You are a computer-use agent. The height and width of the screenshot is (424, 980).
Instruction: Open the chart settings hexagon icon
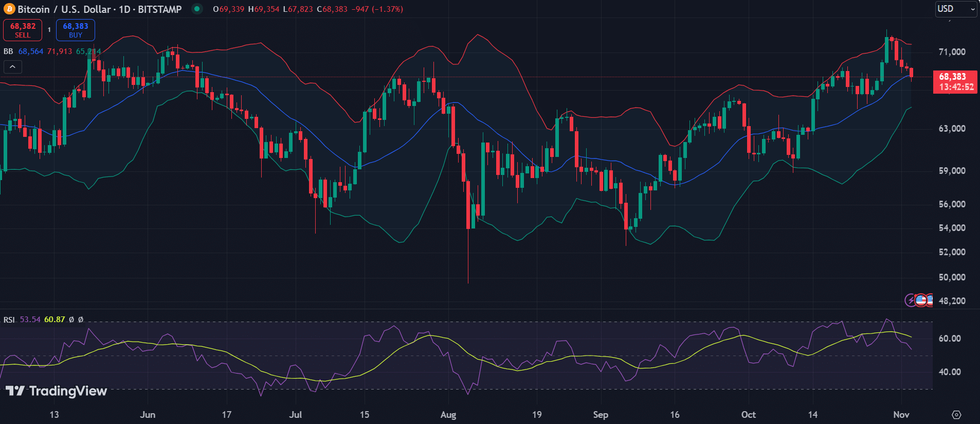pyautogui.click(x=956, y=415)
